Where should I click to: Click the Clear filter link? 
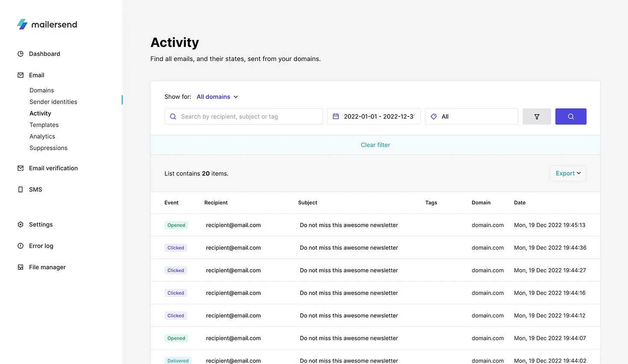pyautogui.click(x=375, y=145)
